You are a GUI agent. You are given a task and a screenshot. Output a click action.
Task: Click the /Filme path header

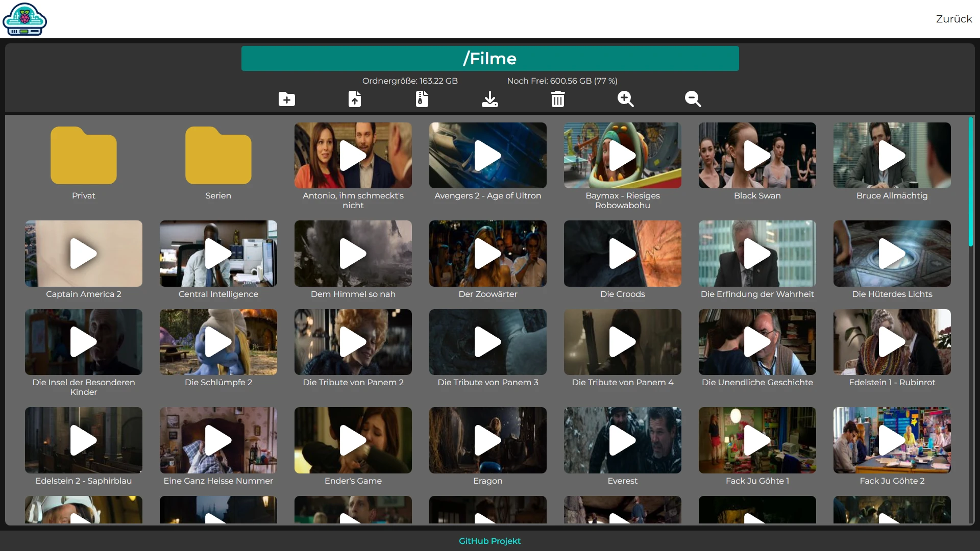[489, 59]
